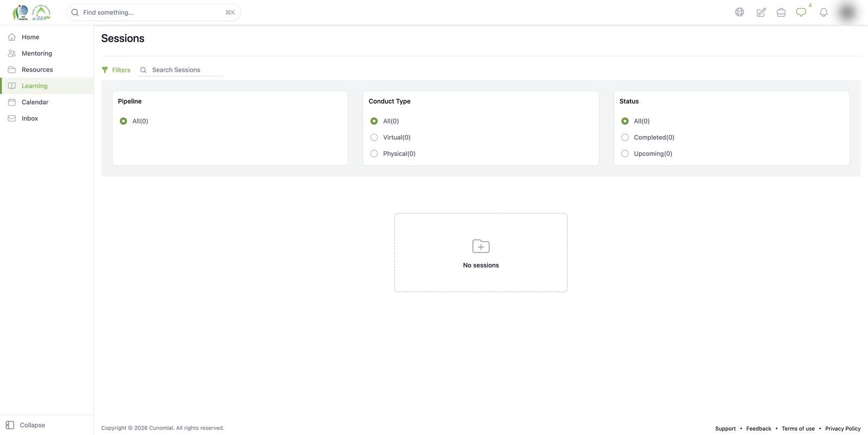Open the notifications bell
This screenshot has height=435, width=868.
tap(824, 12)
